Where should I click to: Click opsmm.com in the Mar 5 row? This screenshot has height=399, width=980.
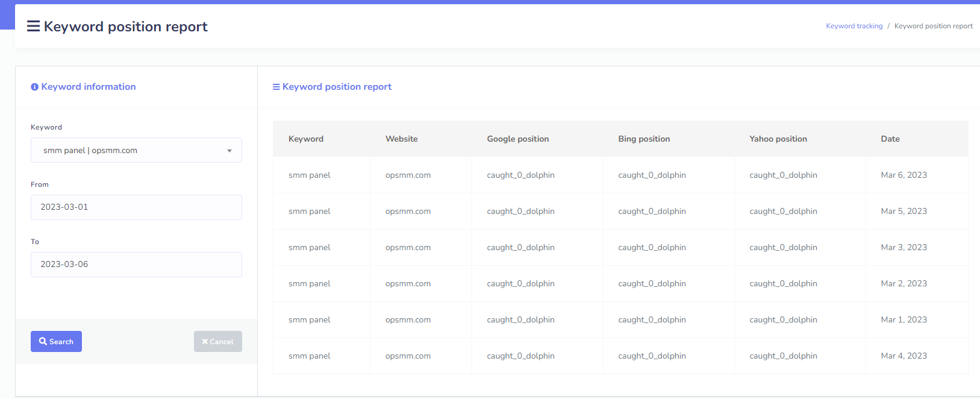click(x=408, y=211)
